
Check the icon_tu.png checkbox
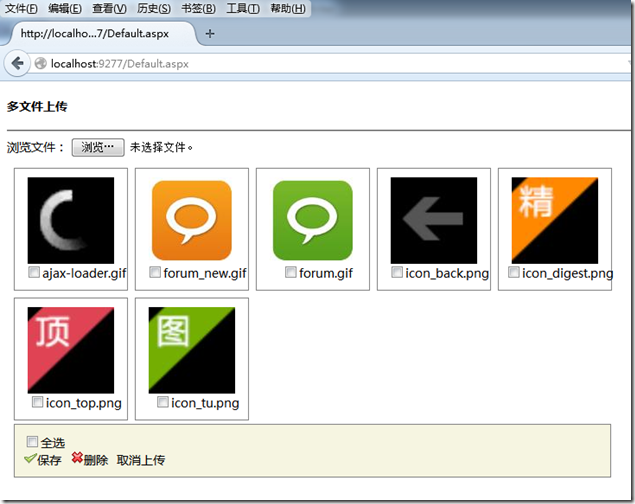coord(163,402)
